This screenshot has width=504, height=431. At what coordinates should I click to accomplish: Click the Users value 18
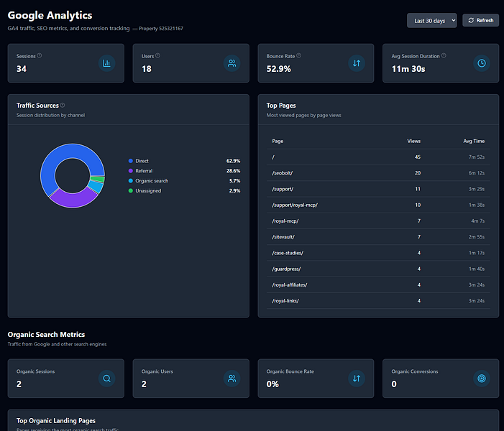click(x=147, y=69)
